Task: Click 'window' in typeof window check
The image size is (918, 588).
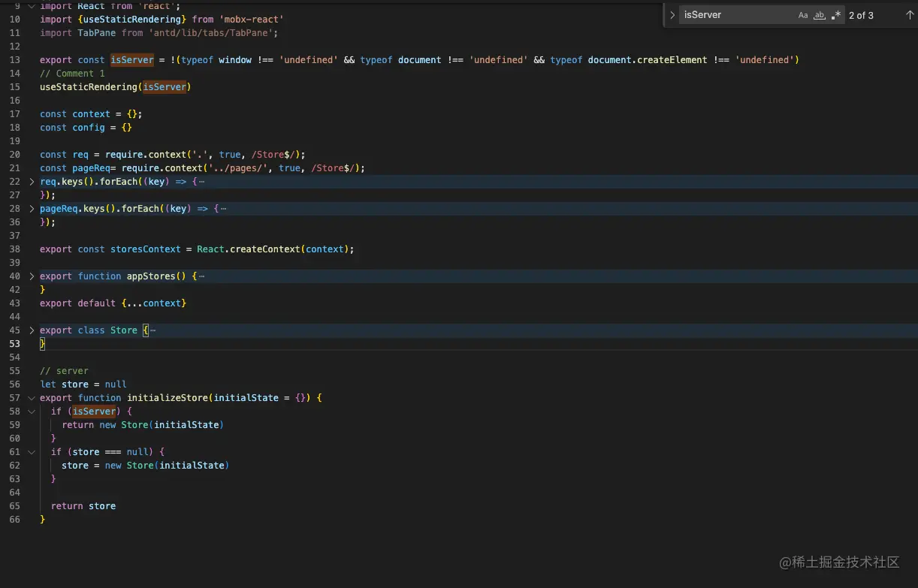Action: (x=235, y=60)
